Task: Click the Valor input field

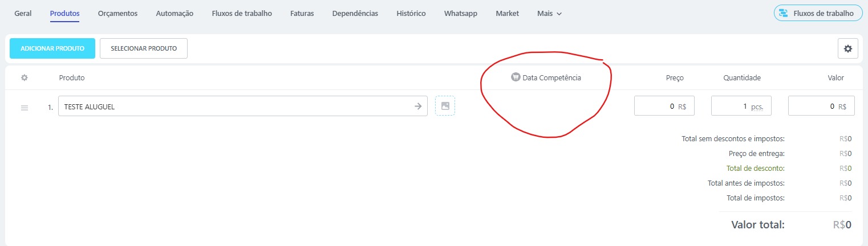Action: [x=810, y=106]
